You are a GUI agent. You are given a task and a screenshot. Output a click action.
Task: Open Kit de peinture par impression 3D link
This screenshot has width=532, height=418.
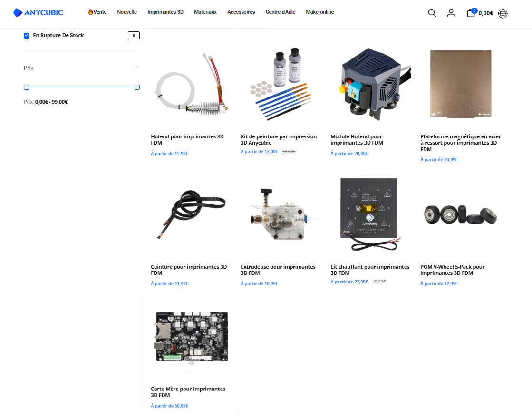(x=278, y=139)
